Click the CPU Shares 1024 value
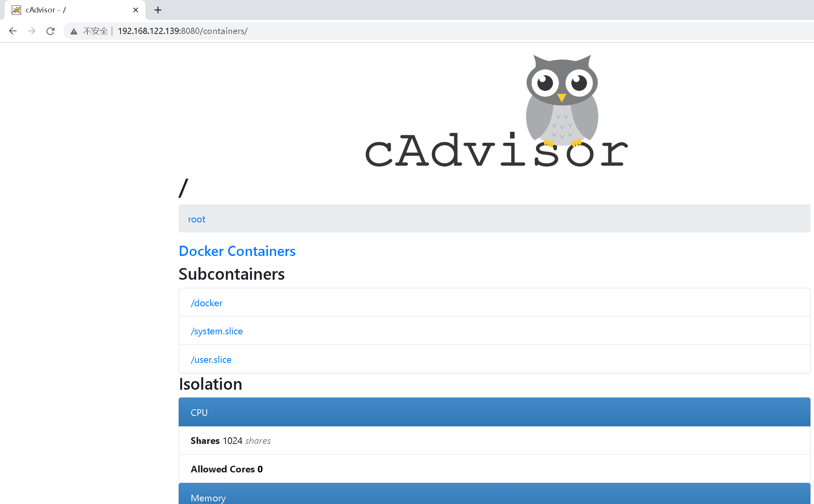 click(x=232, y=441)
